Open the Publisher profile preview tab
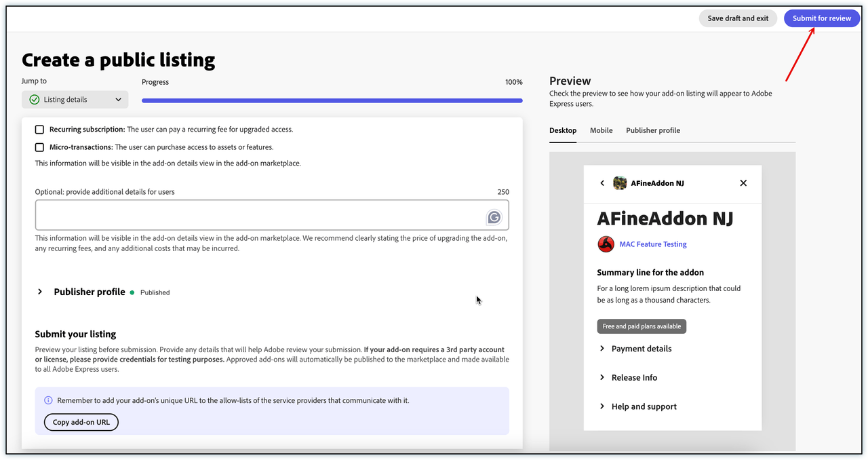The image size is (868, 460). (653, 130)
